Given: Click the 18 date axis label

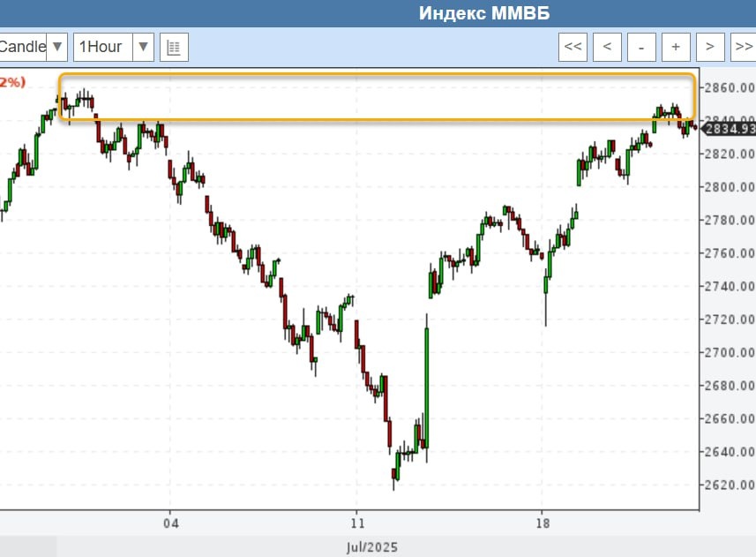Looking at the screenshot, I should pyautogui.click(x=543, y=523).
